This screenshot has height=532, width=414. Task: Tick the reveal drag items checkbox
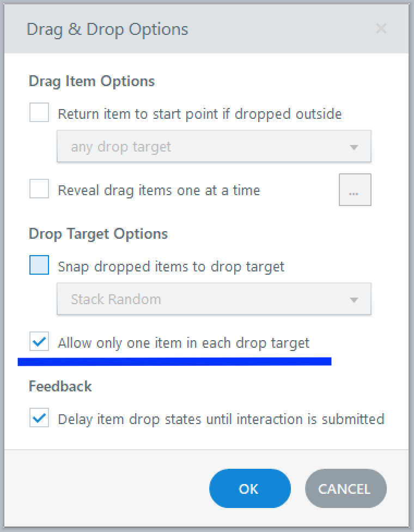coord(39,190)
